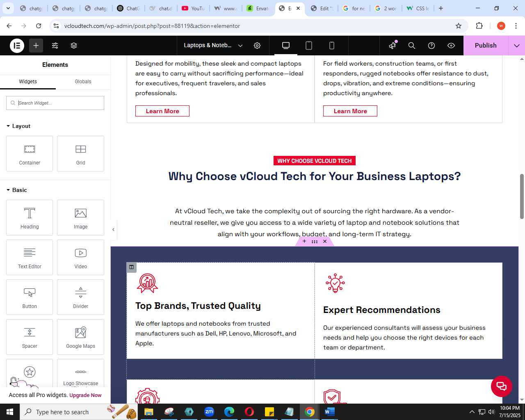Open Zoom from the taskbar
The width and height of the screenshot is (525, 420).
point(209,412)
